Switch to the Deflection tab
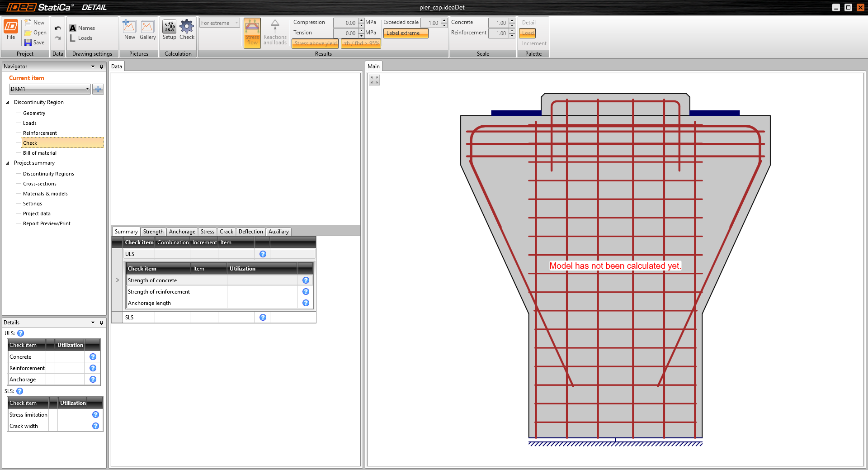Viewport: 868px width, 470px height. pyautogui.click(x=250, y=232)
